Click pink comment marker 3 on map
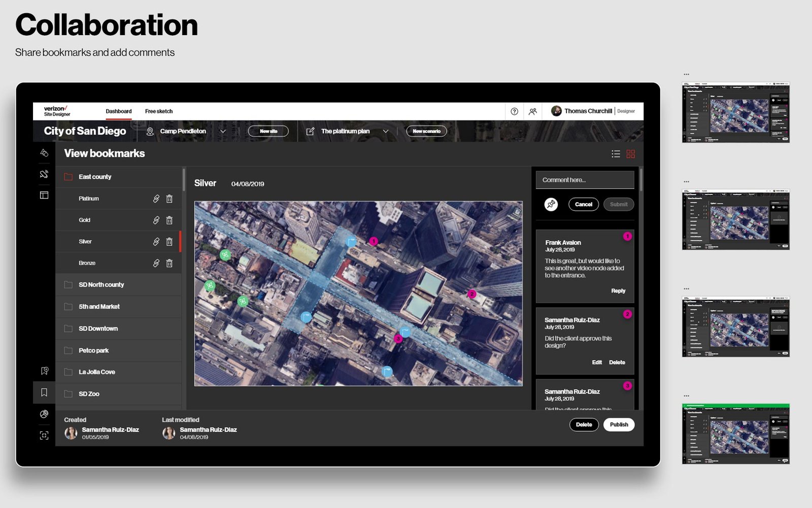 tap(398, 338)
